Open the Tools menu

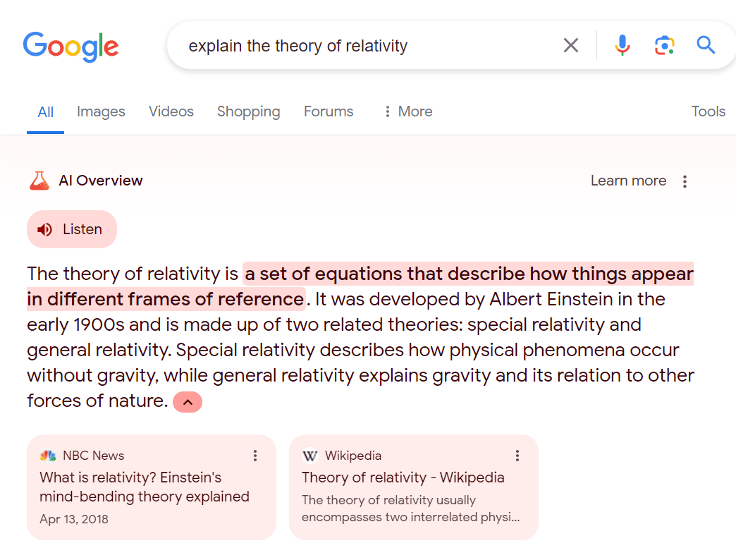point(708,111)
